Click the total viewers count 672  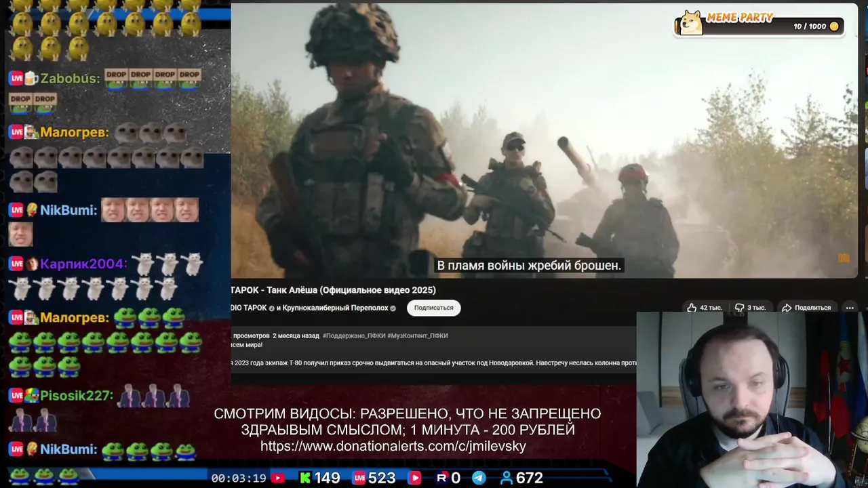click(x=529, y=478)
